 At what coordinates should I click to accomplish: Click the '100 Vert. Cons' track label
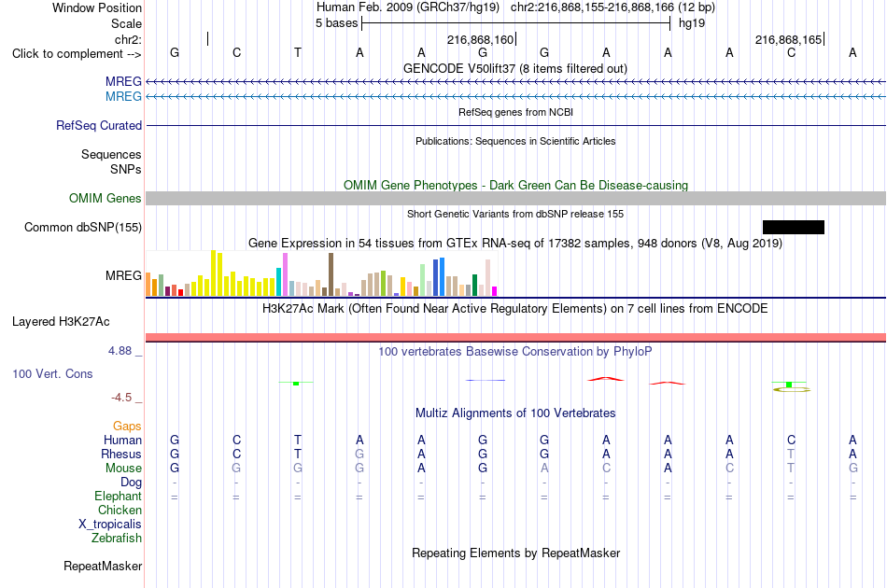point(52,373)
